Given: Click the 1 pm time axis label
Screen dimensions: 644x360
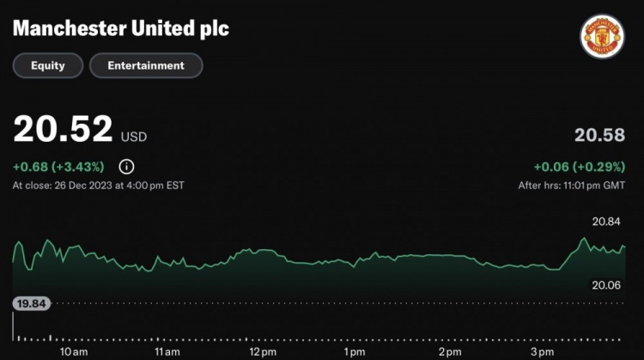Looking at the screenshot, I should (355, 351).
